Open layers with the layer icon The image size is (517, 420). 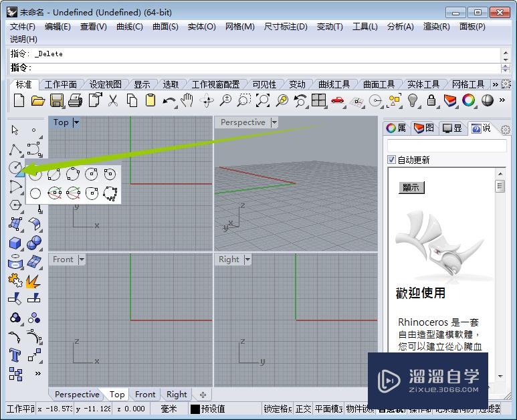point(449,100)
